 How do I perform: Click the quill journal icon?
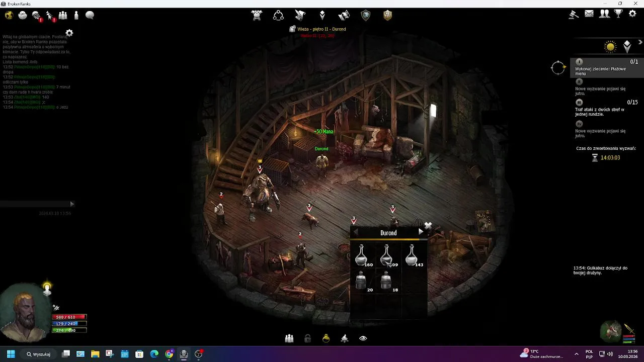click(300, 15)
